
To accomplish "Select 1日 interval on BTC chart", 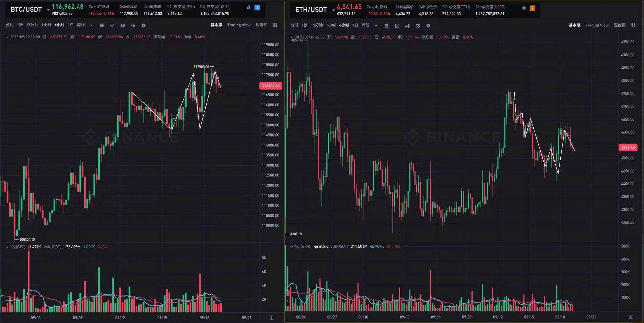I will pos(70,25).
